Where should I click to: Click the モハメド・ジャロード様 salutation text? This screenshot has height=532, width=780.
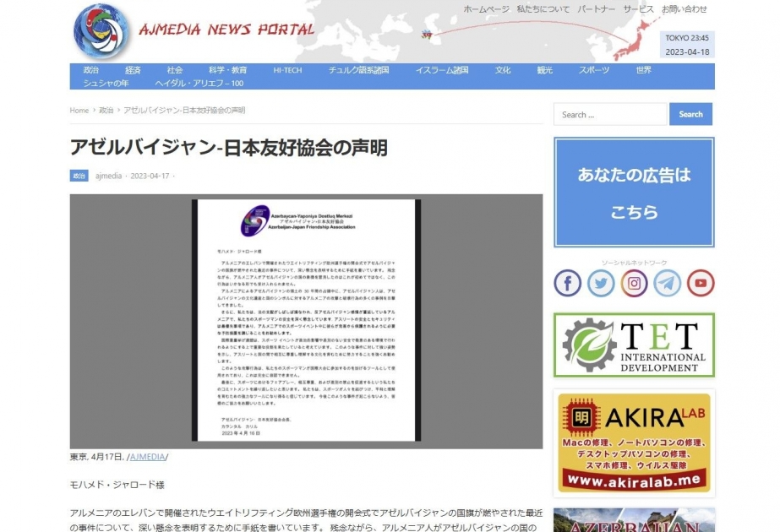117,485
